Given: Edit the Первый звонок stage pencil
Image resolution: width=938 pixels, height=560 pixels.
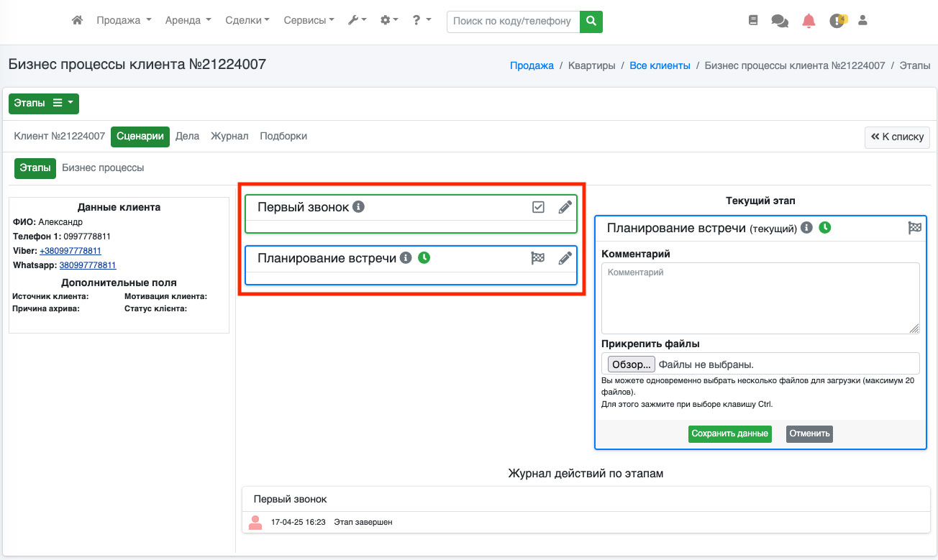Looking at the screenshot, I should point(565,207).
